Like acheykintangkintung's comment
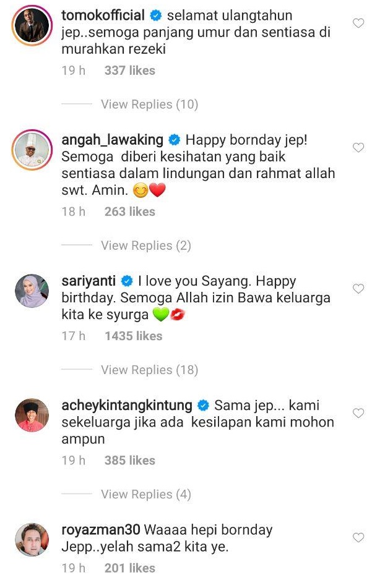This screenshot has width=385, height=588. pyautogui.click(x=358, y=413)
